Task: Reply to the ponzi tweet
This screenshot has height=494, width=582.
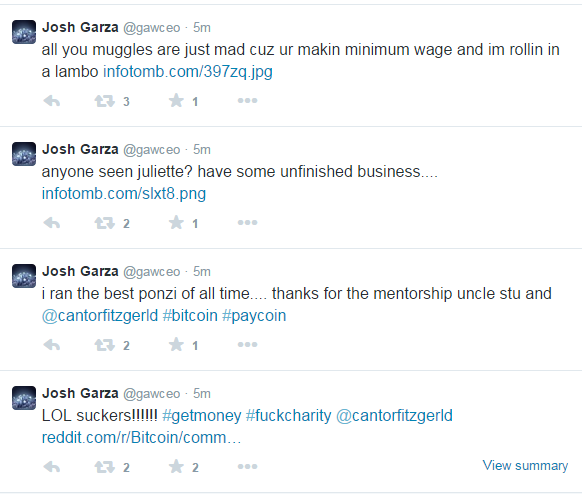Action: click(x=52, y=345)
